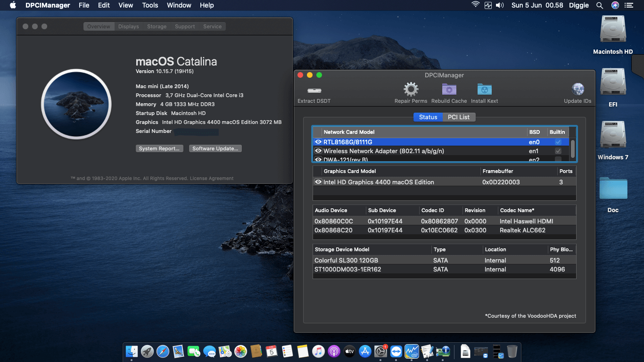This screenshot has height=362, width=644.
Task: Open FaceTime from the dock
Action: point(194,351)
